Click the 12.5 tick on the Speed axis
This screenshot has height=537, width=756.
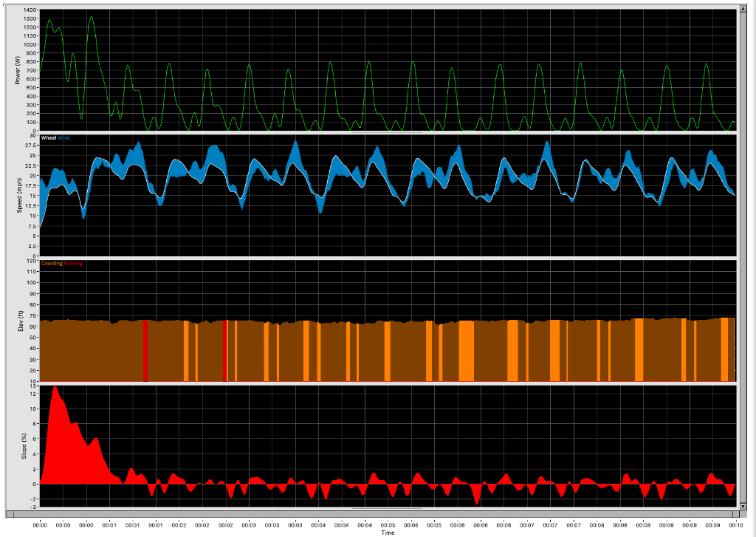click(x=31, y=205)
